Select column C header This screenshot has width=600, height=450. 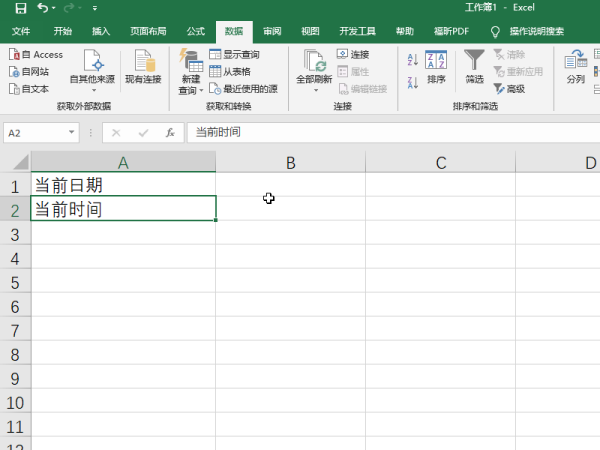coord(440,162)
